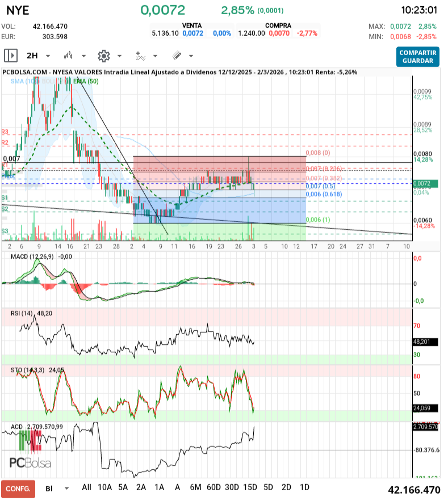This screenshot has height=501, width=448.
Task: Select the All time range
Action: click(86, 487)
